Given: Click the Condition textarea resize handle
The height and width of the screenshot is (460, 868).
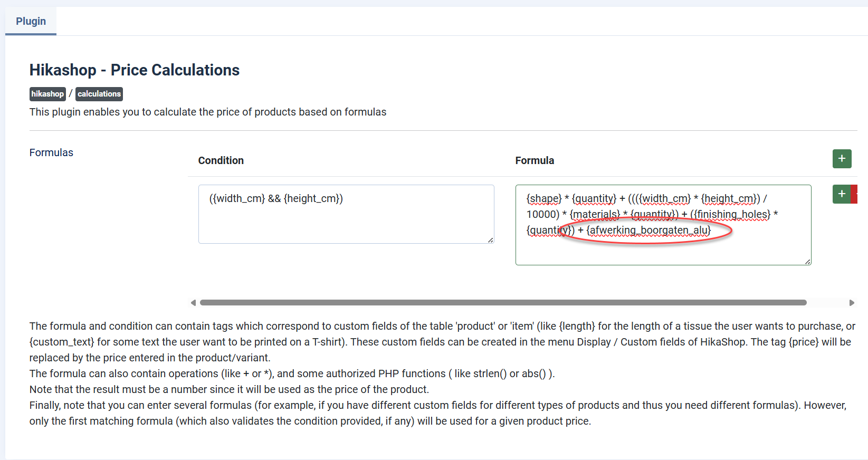Looking at the screenshot, I should (x=491, y=240).
